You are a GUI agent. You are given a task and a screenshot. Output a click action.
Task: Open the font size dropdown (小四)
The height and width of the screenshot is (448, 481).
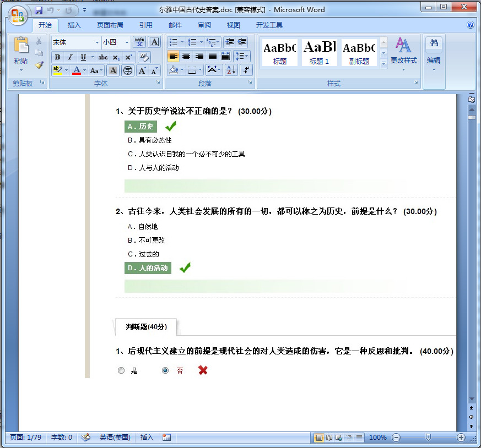click(127, 42)
